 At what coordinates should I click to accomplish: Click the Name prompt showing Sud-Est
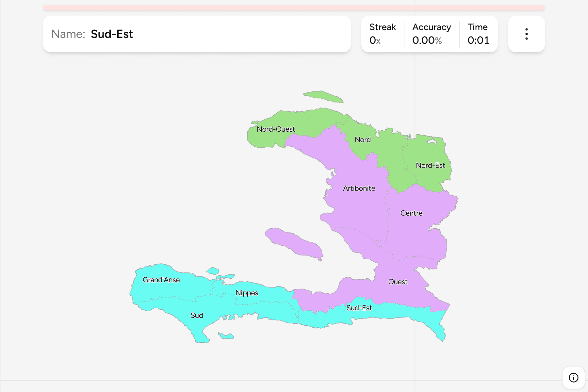197,34
